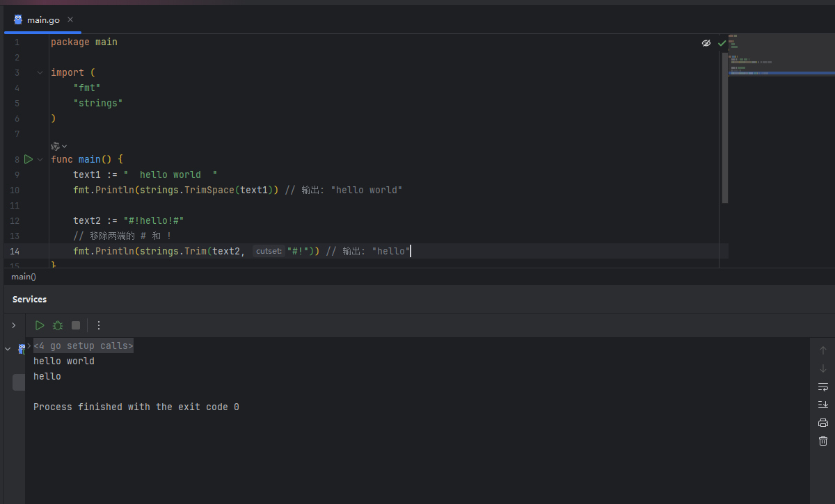
Task: Click line number 12 in the gutter
Action: [15, 220]
